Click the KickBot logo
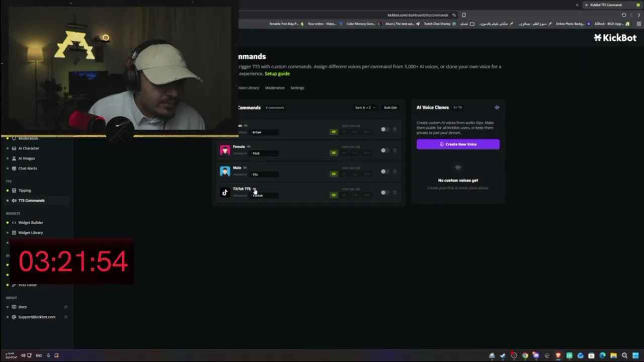This screenshot has height=362, width=644. coord(615,38)
